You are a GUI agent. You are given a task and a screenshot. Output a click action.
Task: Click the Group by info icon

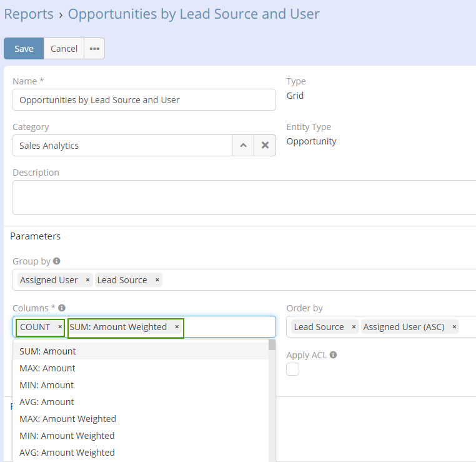57,261
